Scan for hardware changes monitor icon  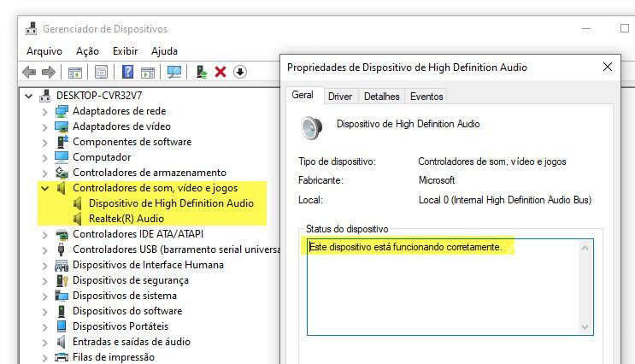[174, 72]
